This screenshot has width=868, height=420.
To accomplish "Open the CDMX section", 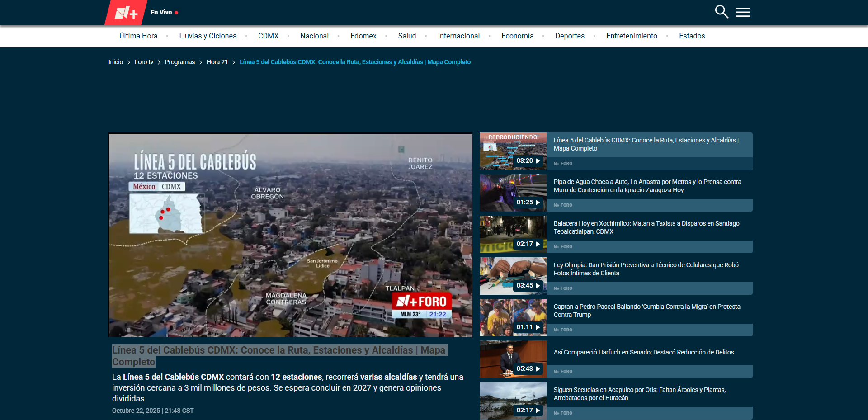I will [x=269, y=36].
